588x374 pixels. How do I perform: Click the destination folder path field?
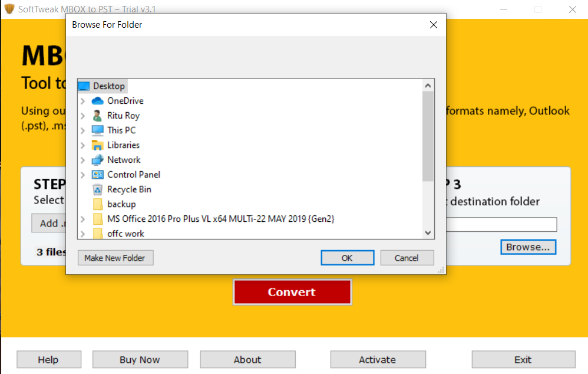[x=501, y=225]
